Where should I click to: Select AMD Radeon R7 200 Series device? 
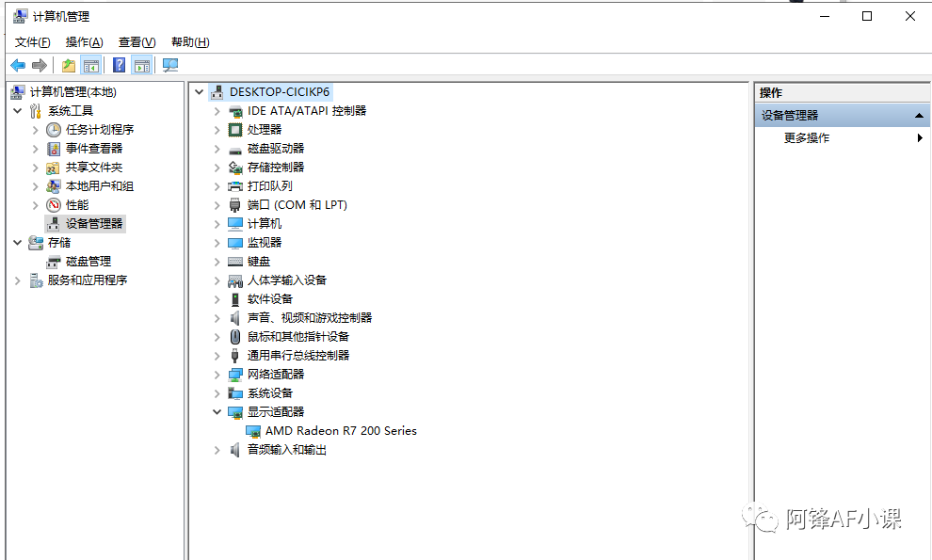[340, 430]
